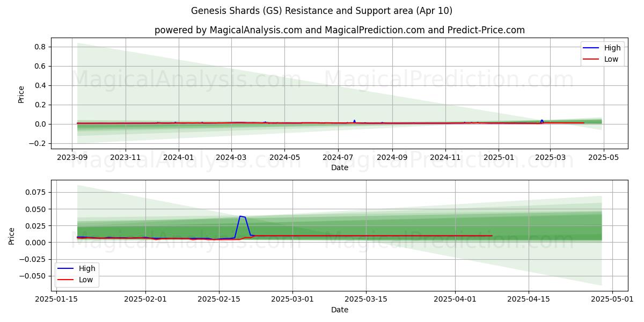Viewport: 644px width, 322px height.
Task: Select the 'High' legend label in upper chart
Action: (612, 48)
